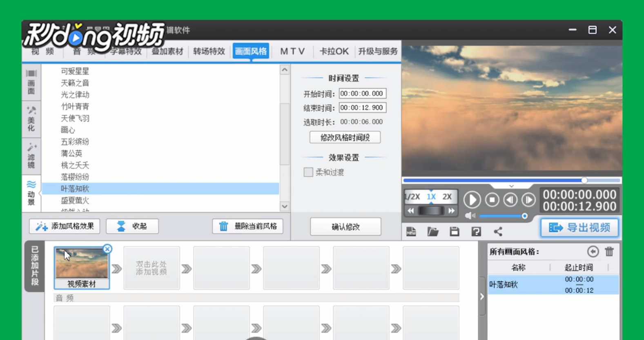Open the help question icon
The height and width of the screenshot is (340, 644).
[x=476, y=232]
